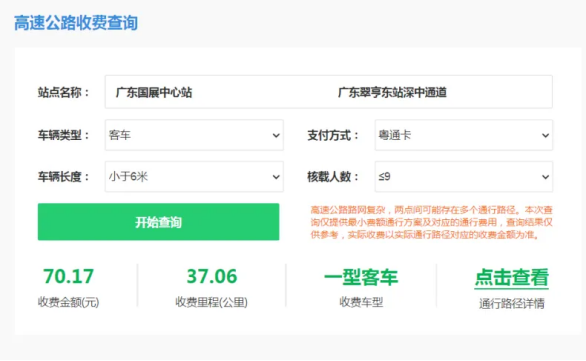
Task: Click the 收费里程(公里) label
Action: pos(212,302)
